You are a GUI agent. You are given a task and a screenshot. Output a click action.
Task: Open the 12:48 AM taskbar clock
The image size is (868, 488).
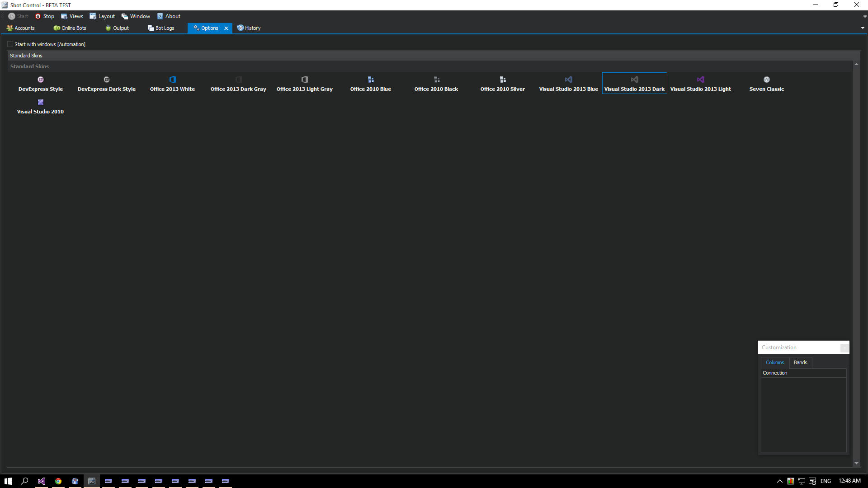849,481
